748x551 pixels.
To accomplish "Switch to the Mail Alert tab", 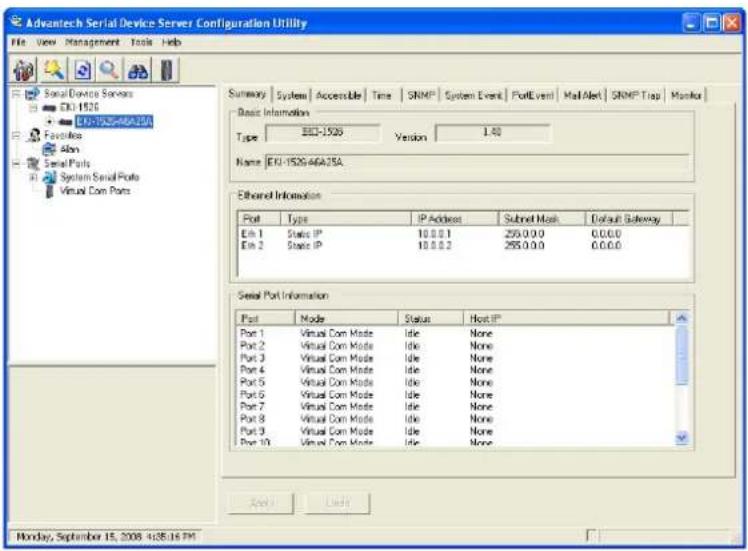I will coord(582,95).
